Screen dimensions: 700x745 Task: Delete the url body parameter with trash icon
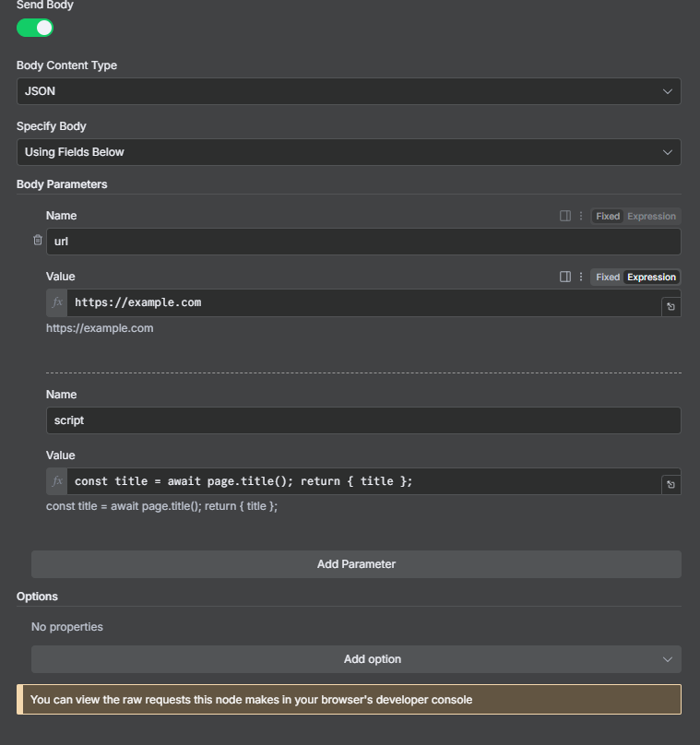click(x=38, y=240)
